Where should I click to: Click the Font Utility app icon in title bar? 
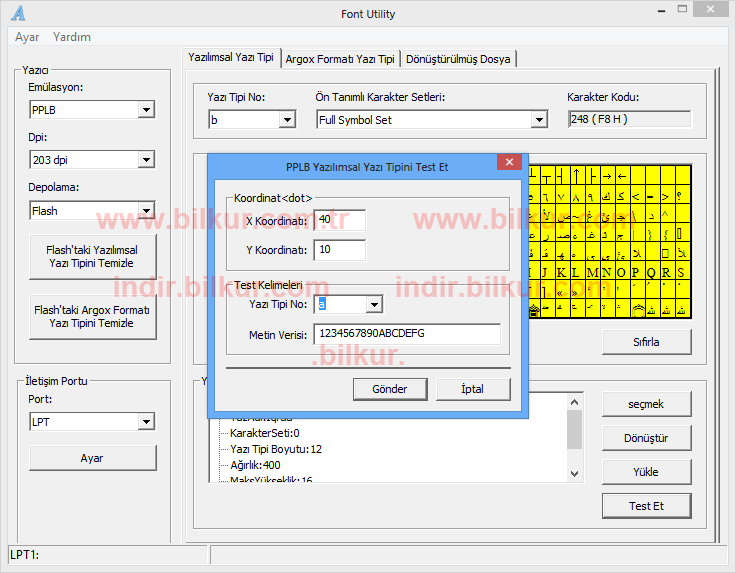coord(18,14)
